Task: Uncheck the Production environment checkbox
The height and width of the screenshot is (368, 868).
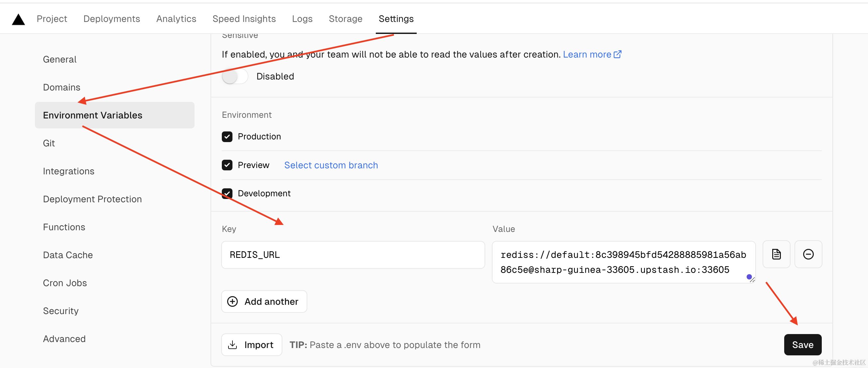Action: pyautogui.click(x=227, y=136)
